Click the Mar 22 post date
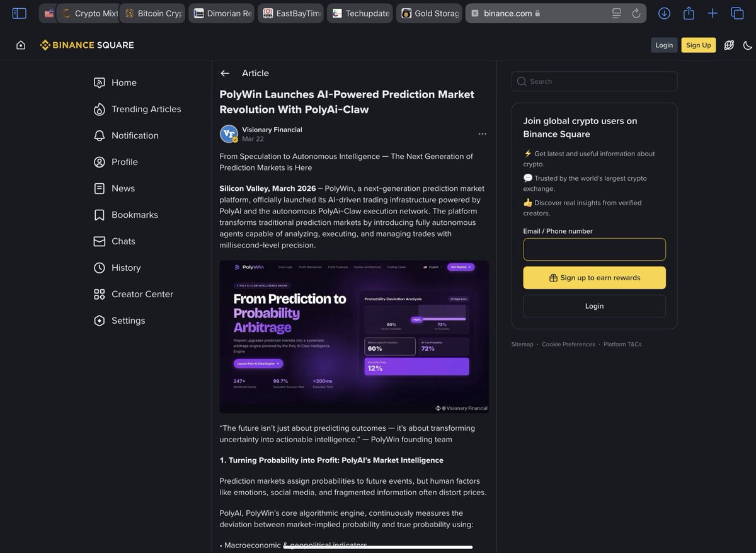 [x=253, y=139]
